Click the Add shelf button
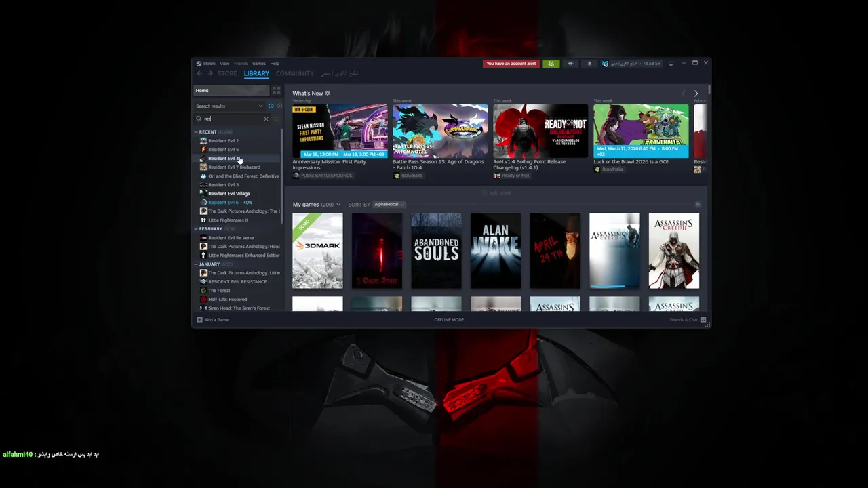 tap(496, 193)
